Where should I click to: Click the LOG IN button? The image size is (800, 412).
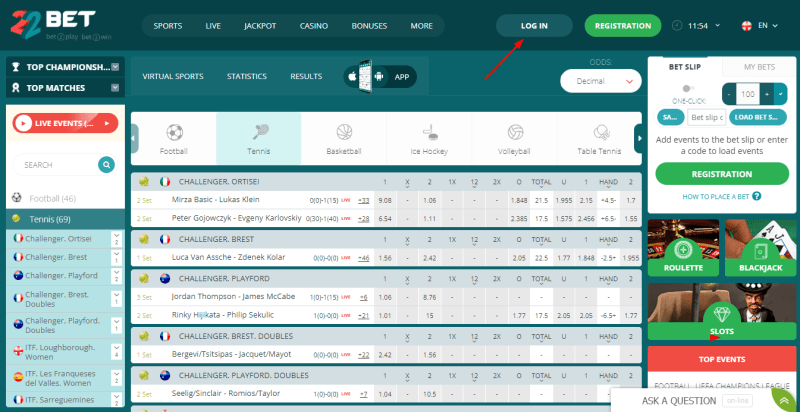pyautogui.click(x=534, y=25)
